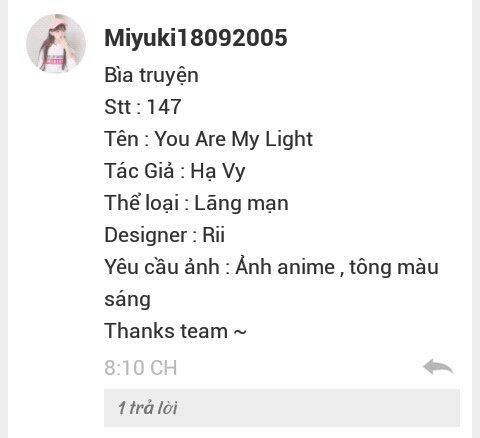
Task: Click the designer name "Rii"
Action: point(214,235)
